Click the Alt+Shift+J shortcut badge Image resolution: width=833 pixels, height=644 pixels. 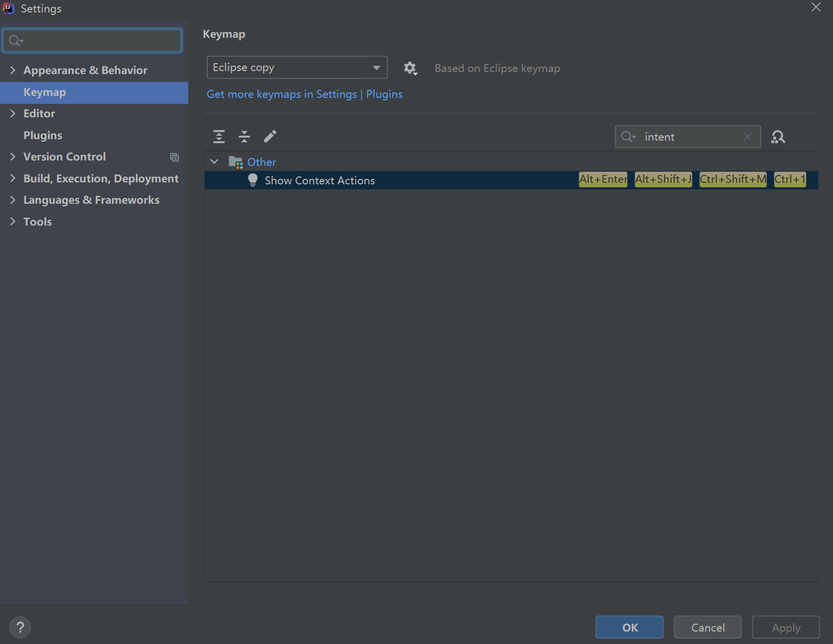point(663,179)
